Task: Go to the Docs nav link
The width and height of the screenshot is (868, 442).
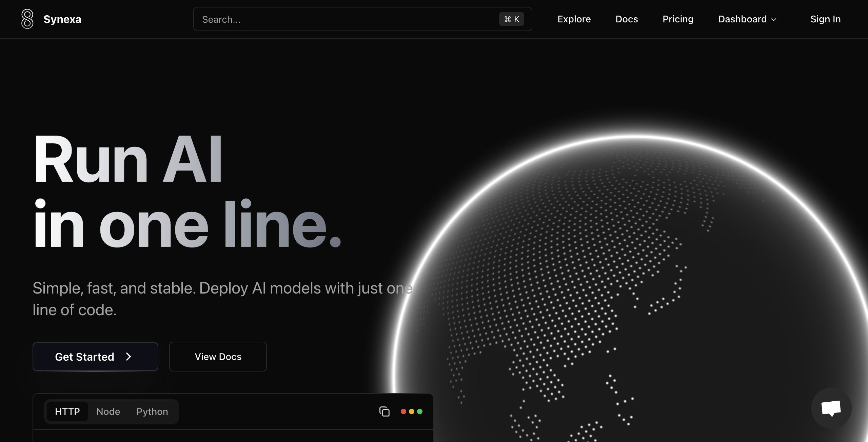Action: (x=627, y=19)
